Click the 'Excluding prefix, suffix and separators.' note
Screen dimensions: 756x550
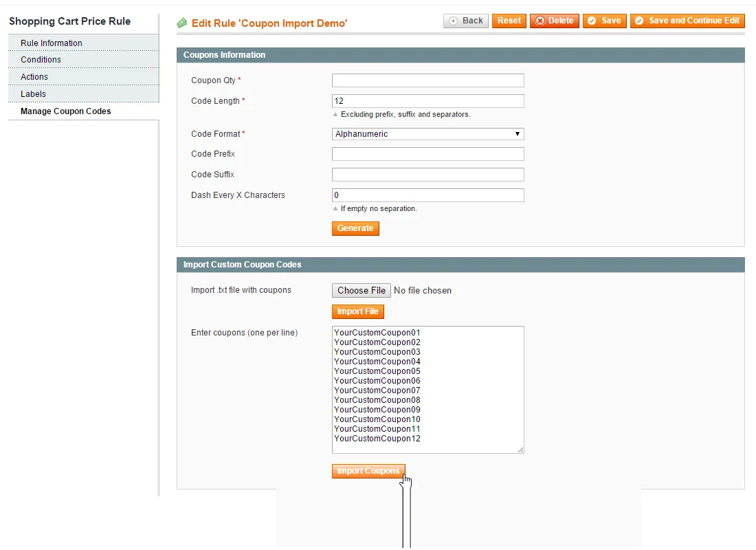pyautogui.click(x=405, y=114)
